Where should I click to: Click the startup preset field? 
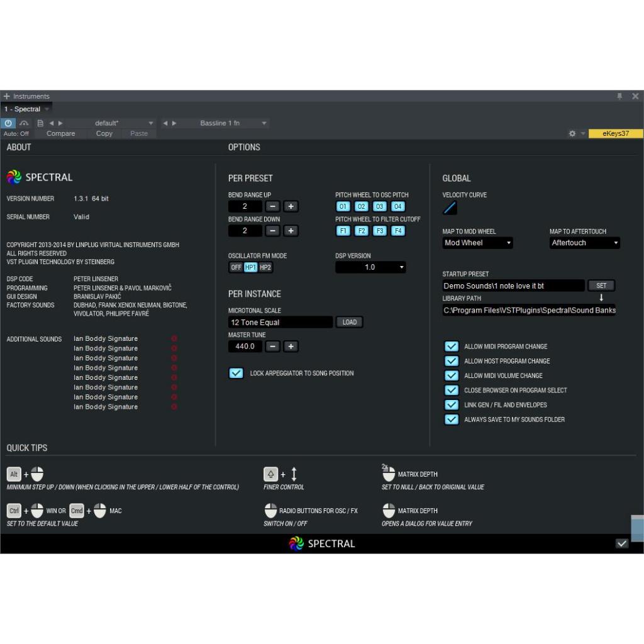pyautogui.click(x=513, y=286)
